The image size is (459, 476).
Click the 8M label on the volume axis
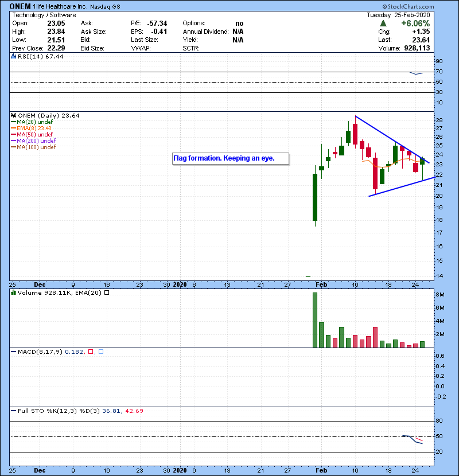click(440, 294)
